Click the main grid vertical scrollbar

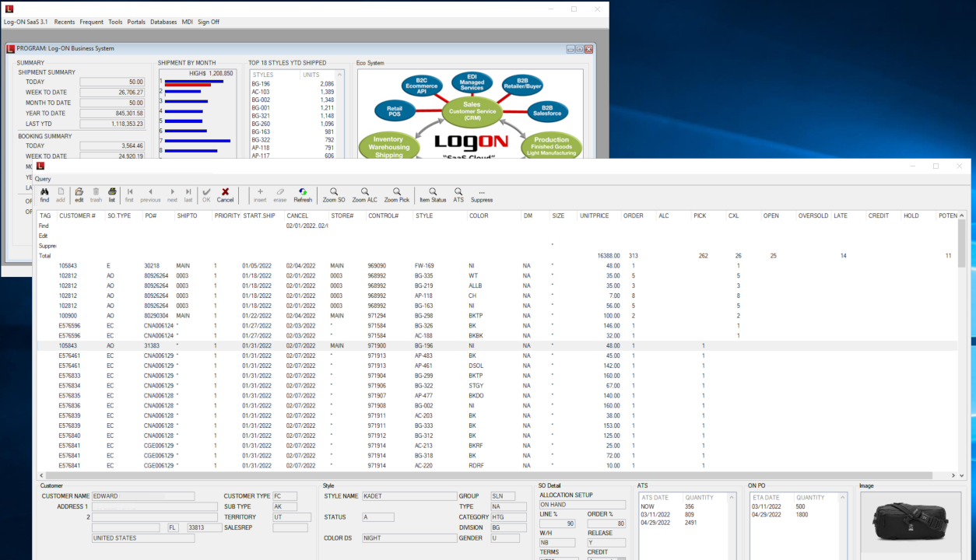pyautogui.click(x=962, y=243)
